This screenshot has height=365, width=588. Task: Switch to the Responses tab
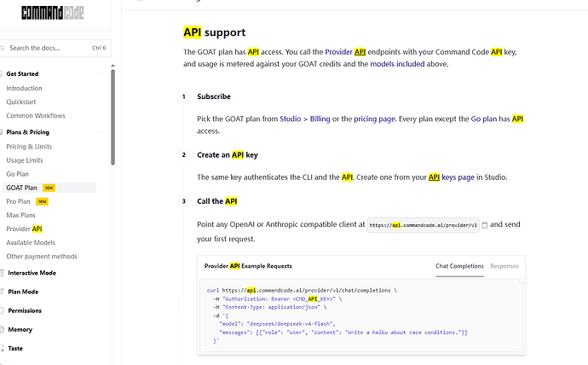504,266
